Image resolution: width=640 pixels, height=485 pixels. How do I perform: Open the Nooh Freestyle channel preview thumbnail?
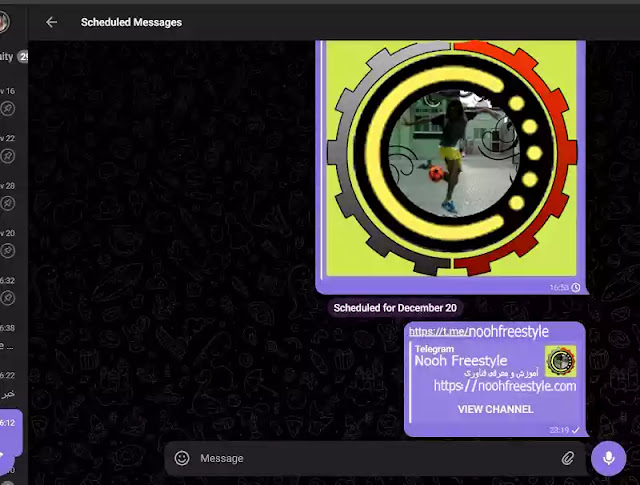(x=561, y=361)
